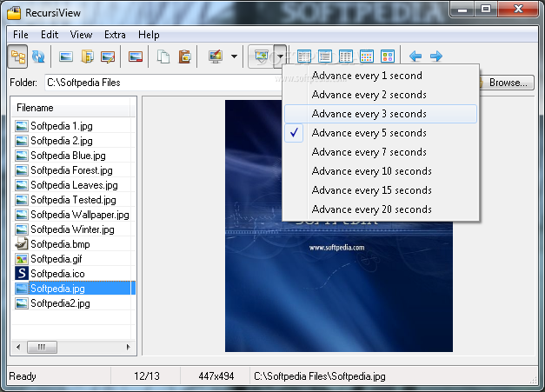Select the third table view layout icon
Viewport: 545px width, 392px height.
(x=346, y=56)
